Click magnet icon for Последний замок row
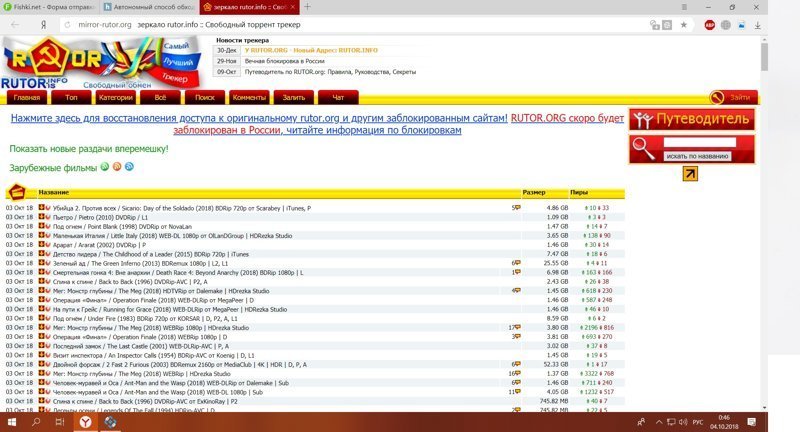Screen dimensions: 800x432 pyautogui.click(x=48, y=345)
